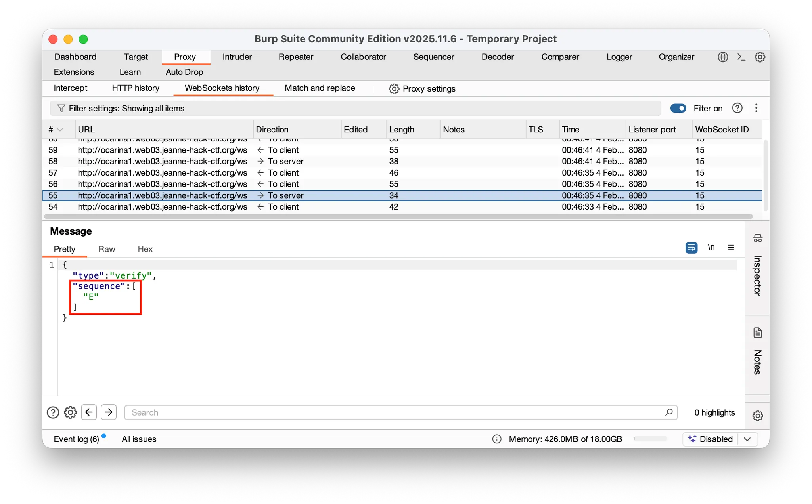This screenshot has height=504, width=812.
Task: Open Burp settings gear icon
Action: point(760,57)
